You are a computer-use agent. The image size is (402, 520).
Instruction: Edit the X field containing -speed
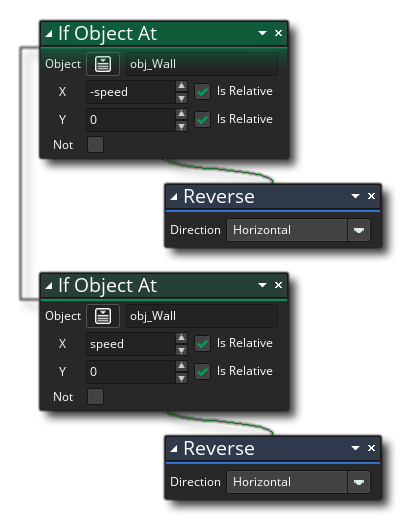click(131, 92)
